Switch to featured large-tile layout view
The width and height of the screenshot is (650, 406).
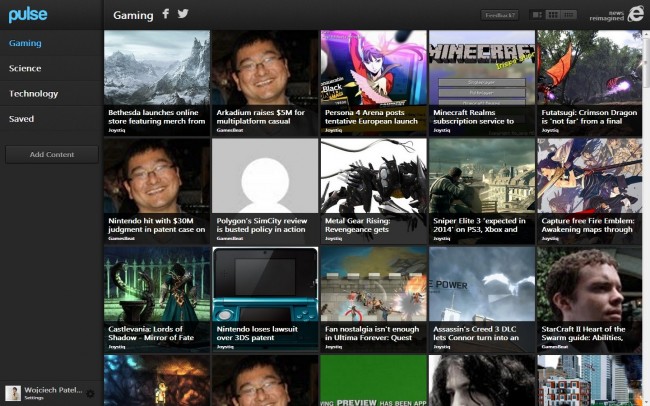point(537,15)
